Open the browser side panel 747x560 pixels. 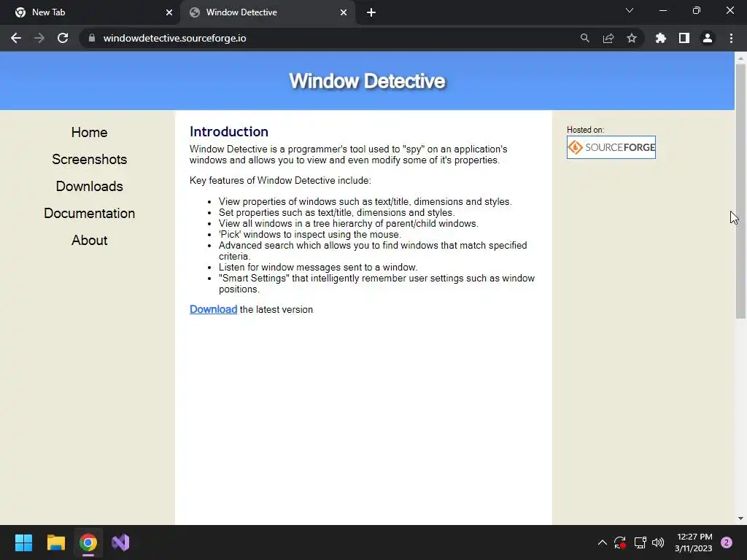pyautogui.click(x=684, y=38)
